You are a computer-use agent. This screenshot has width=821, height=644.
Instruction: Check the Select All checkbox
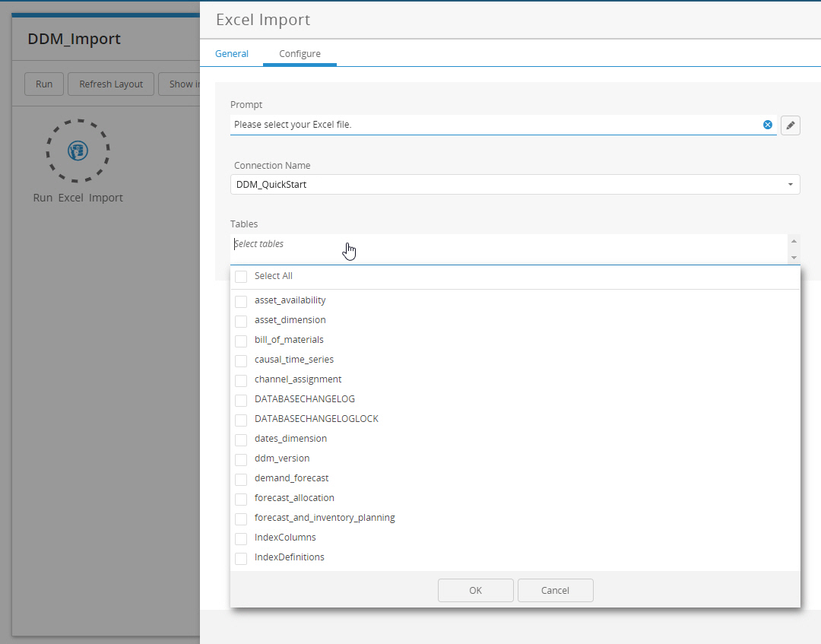[241, 277]
